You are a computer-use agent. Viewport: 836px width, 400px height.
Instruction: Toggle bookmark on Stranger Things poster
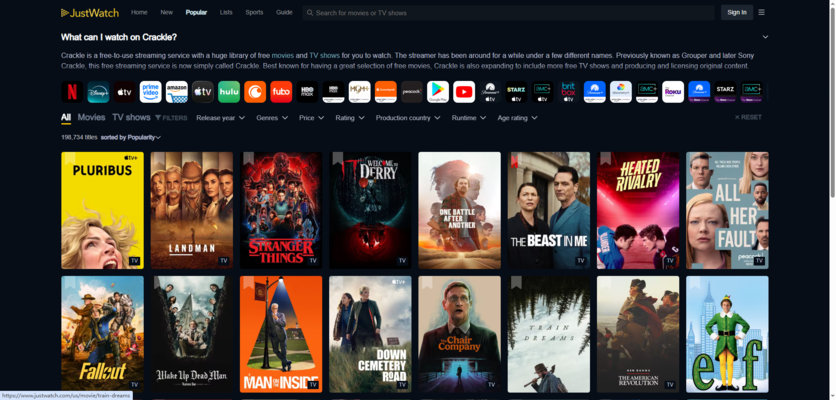point(248,158)
